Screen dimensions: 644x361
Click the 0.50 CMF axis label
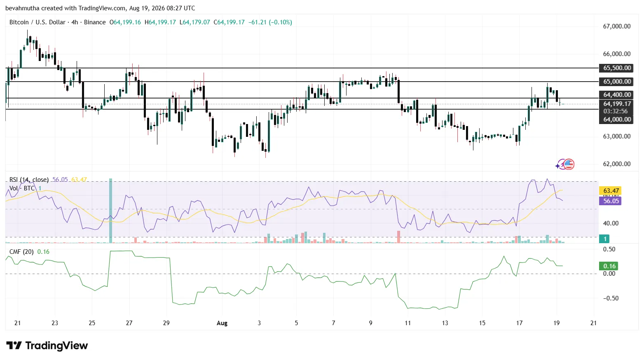[x=609, y=249]
